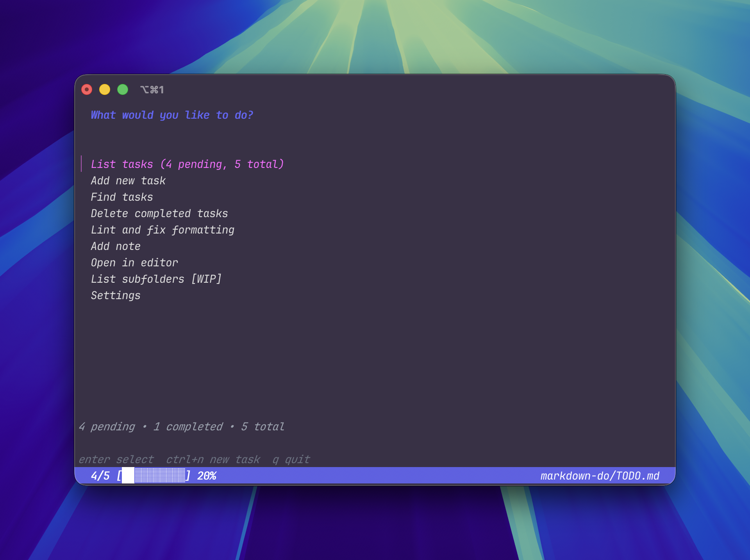
Task: Select "Delete completed tasks"
Action: [159, 213]
